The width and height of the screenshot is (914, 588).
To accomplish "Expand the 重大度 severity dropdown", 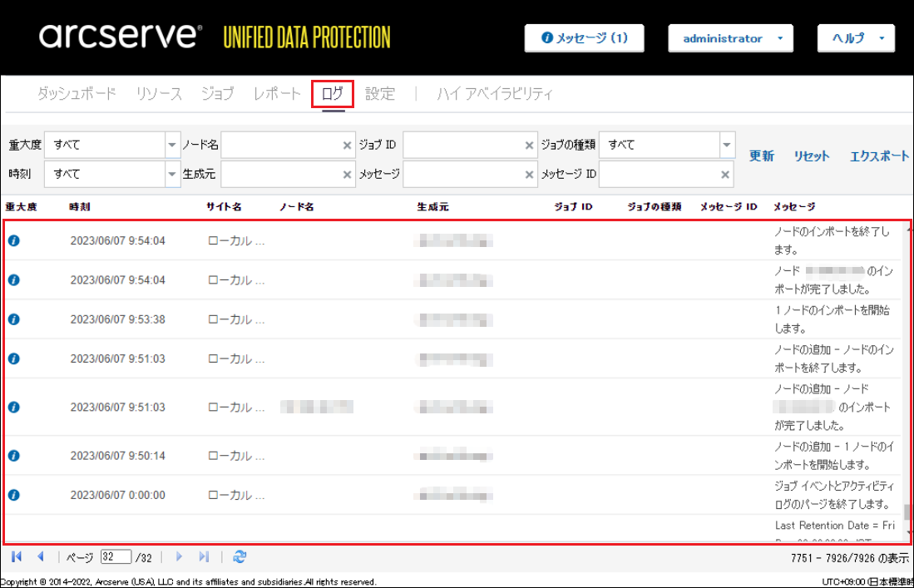I will [172, 145].
